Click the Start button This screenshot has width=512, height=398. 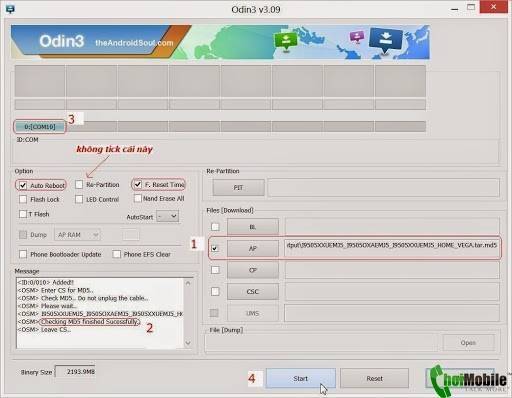[x=301, y=378]
